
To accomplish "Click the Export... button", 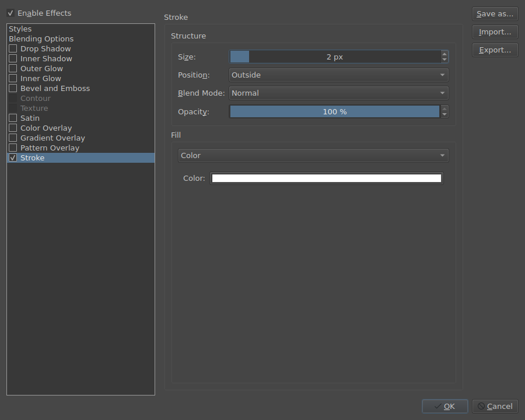I will tap(495, 50).
